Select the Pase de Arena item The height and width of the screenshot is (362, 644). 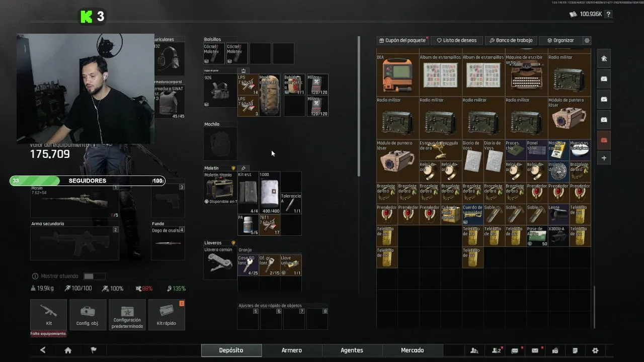point(537,236)
